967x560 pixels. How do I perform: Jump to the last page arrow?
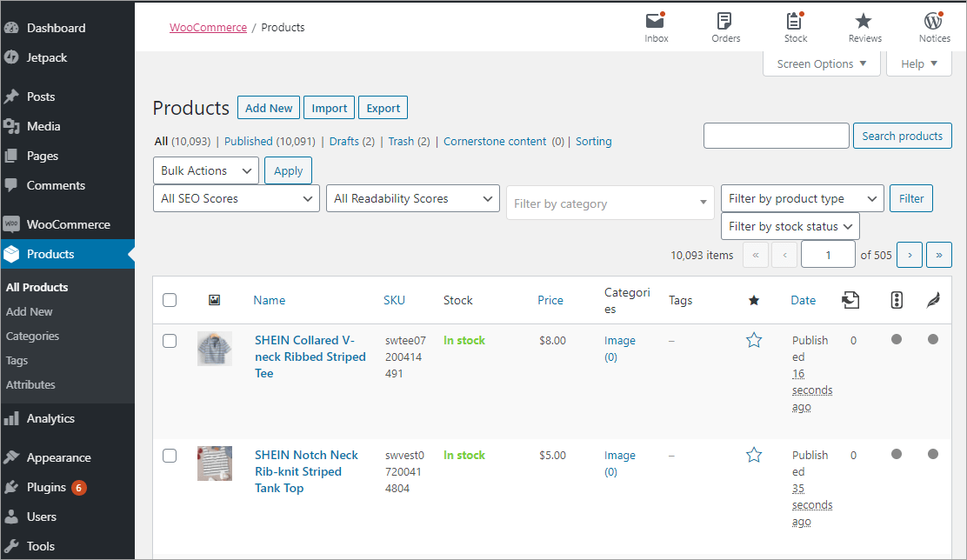click(x=939, y=255)
